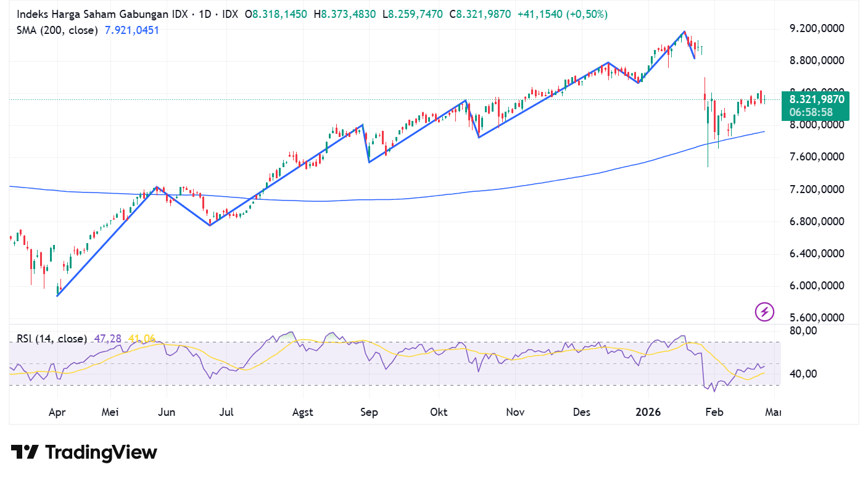868x480 pixels.
Task: Click the Feb month label on time axis
Action: (714, 412)
